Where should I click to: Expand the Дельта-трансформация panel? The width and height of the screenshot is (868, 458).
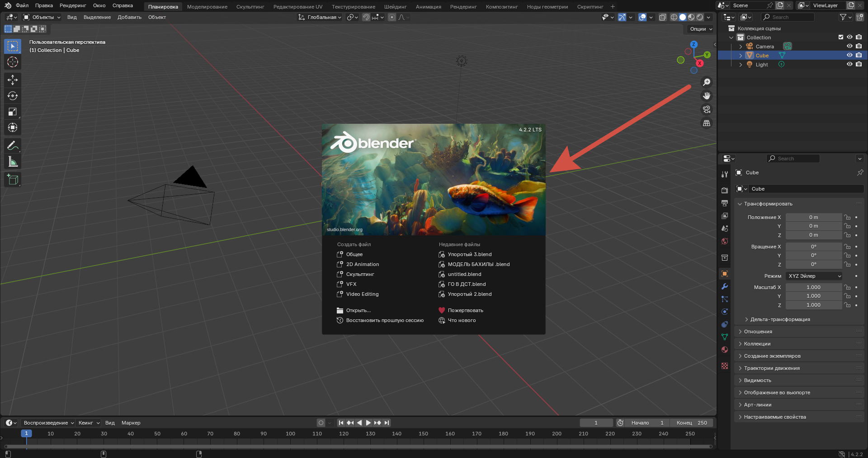tap(780, 319)
